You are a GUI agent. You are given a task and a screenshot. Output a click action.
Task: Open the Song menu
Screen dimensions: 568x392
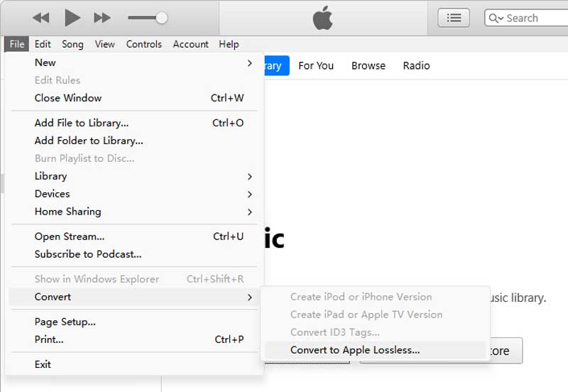click(x=72, y=44)
